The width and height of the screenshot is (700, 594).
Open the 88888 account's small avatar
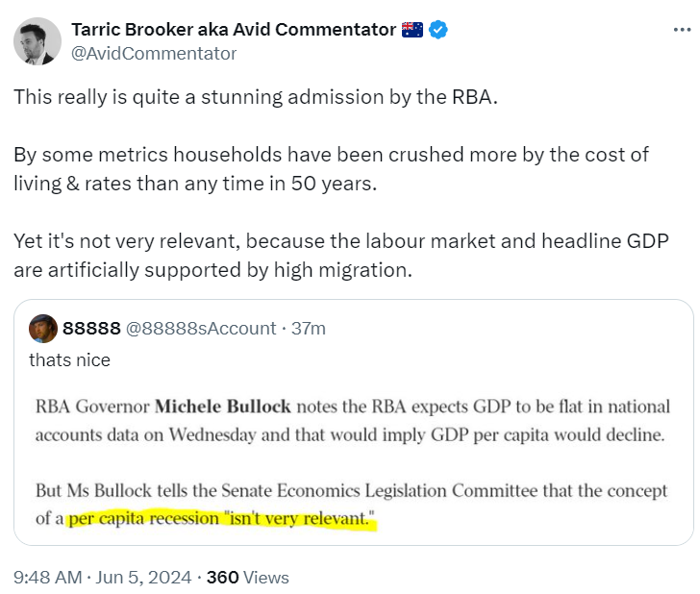point(42,328)
